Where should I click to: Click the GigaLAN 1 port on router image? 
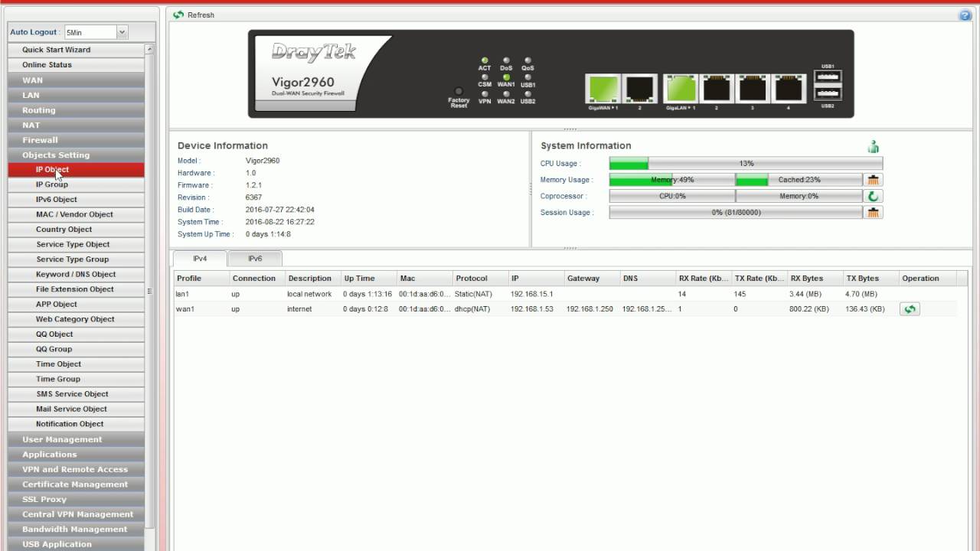(680, 89)
